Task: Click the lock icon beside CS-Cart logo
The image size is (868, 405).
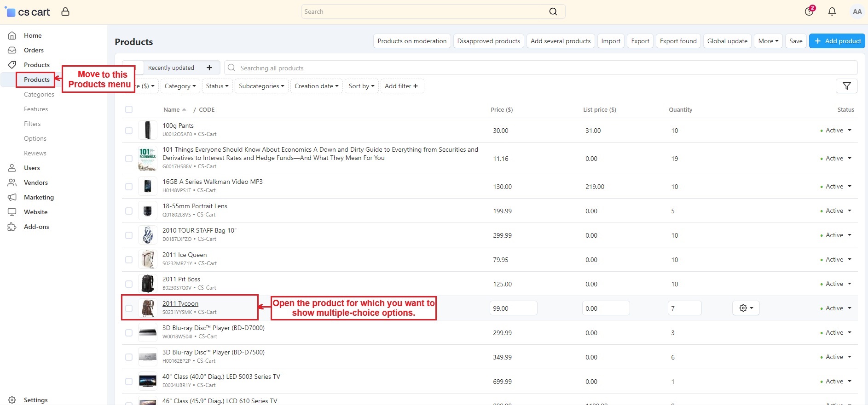Action: (65, 11)
